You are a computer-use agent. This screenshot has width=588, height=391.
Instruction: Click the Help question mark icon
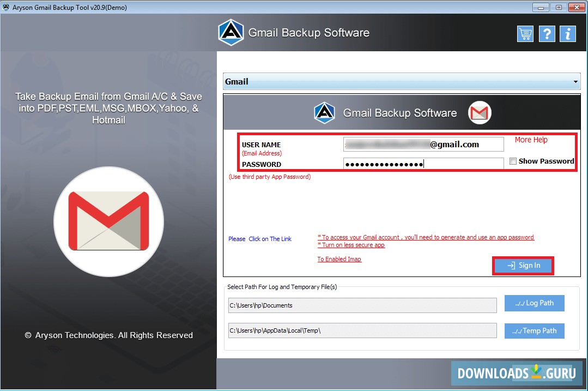pyautogui.click(x=547, y=33)
